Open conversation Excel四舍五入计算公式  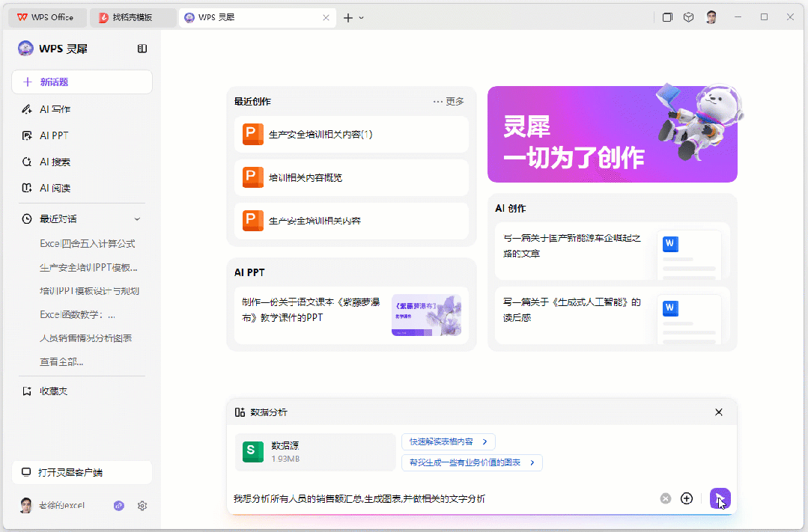coord(88,244)
